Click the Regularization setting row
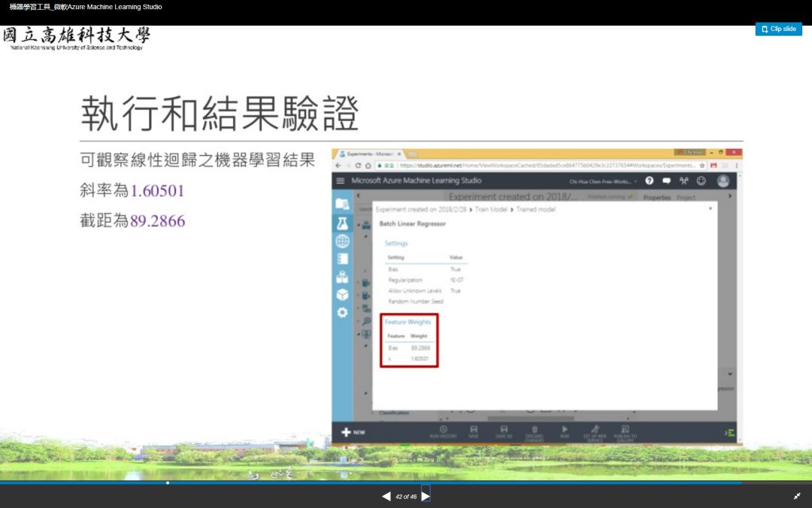Image resolution: width=812 pixels, height=508 pixels. coord(426,280)
